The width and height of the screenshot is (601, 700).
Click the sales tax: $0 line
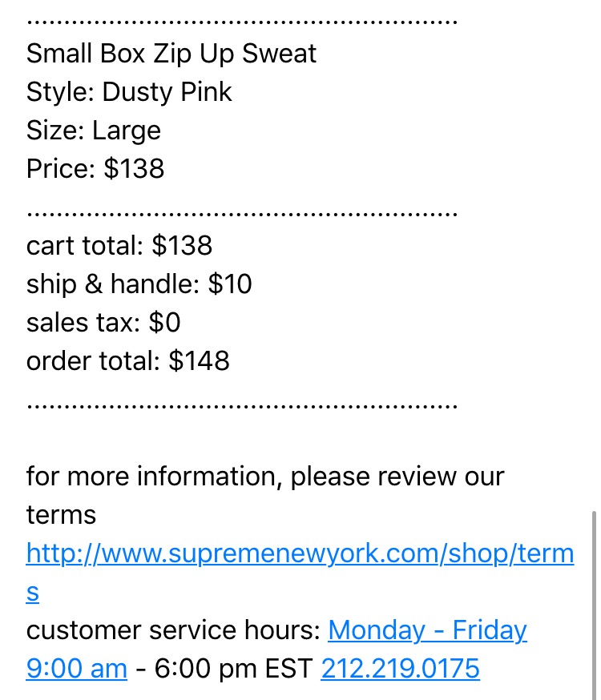[103, 322]
